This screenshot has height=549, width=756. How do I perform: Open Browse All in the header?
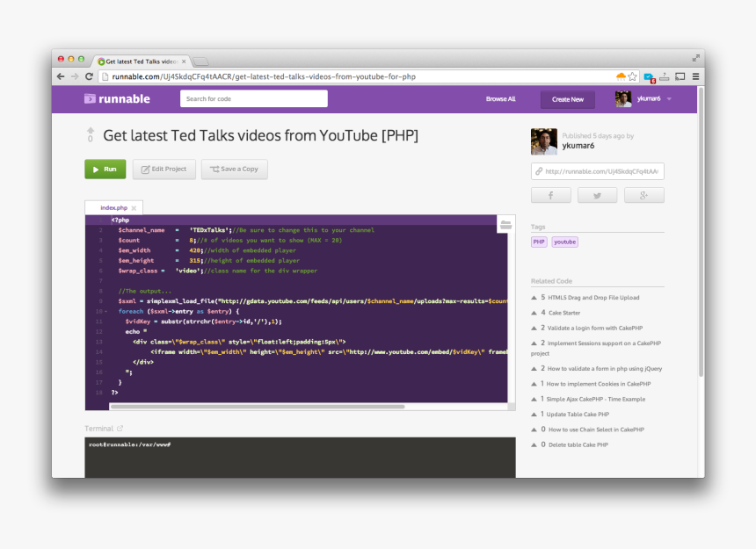[x=500, y=99]
